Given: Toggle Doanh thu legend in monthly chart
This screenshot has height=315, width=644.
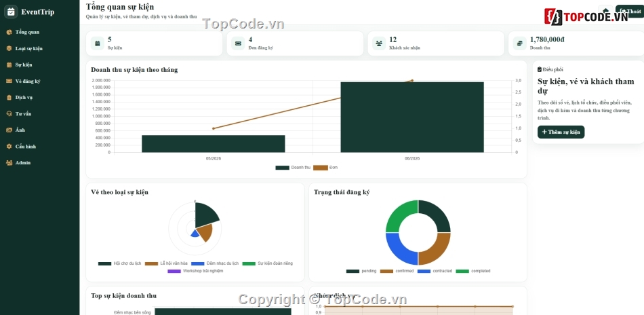Looking at the screenshot, I should click(293, 168).
